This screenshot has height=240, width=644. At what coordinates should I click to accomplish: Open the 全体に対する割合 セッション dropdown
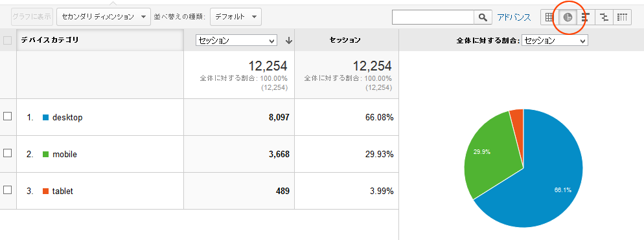tap(555, 40)
